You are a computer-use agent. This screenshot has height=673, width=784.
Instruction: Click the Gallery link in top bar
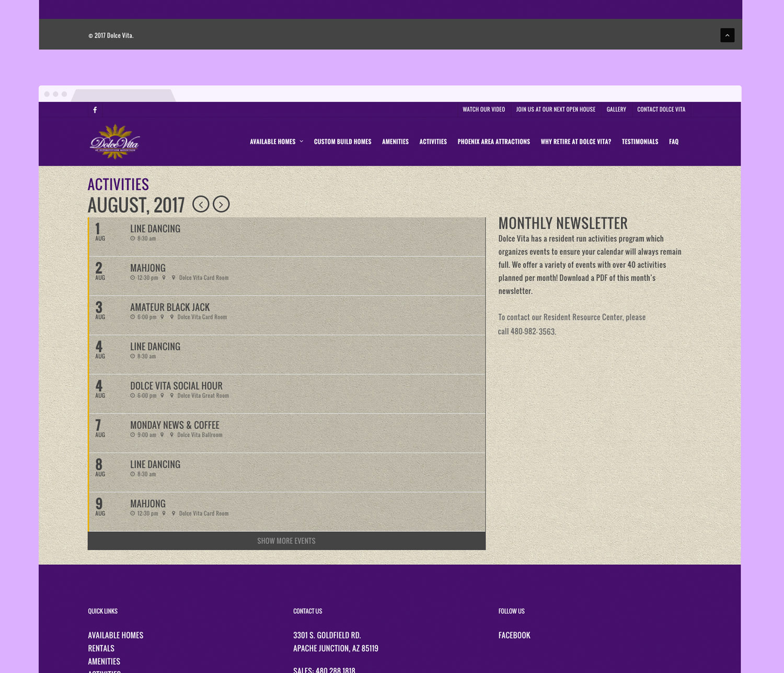(x=616, y=109)
